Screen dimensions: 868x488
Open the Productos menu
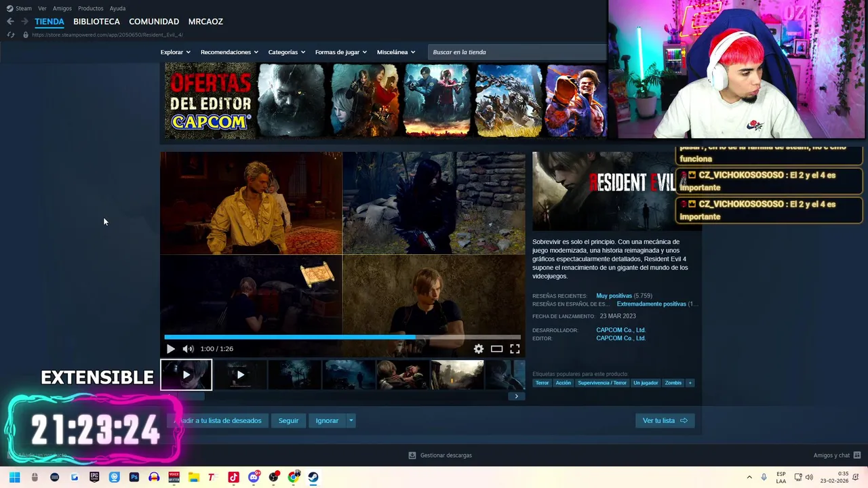[x=91, y=8]
